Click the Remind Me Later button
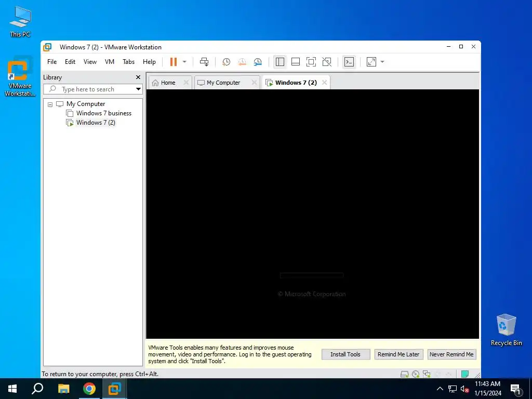532x399 pixels. click(x=398, y=354)
